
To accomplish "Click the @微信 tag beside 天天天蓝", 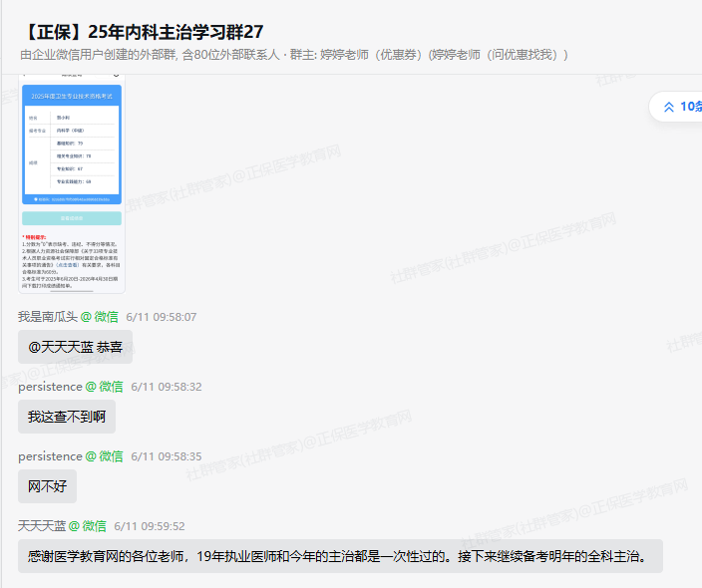I will [88, 526].
